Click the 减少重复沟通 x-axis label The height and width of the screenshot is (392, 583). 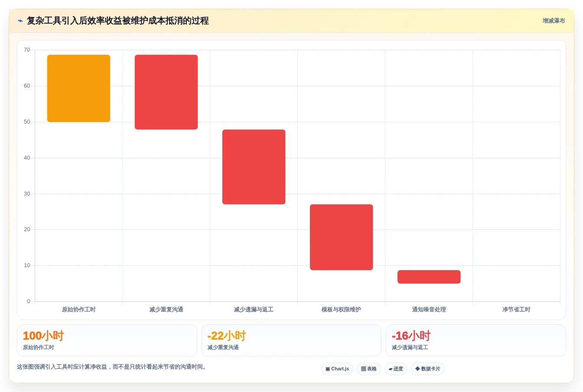[x=166, y=310]
